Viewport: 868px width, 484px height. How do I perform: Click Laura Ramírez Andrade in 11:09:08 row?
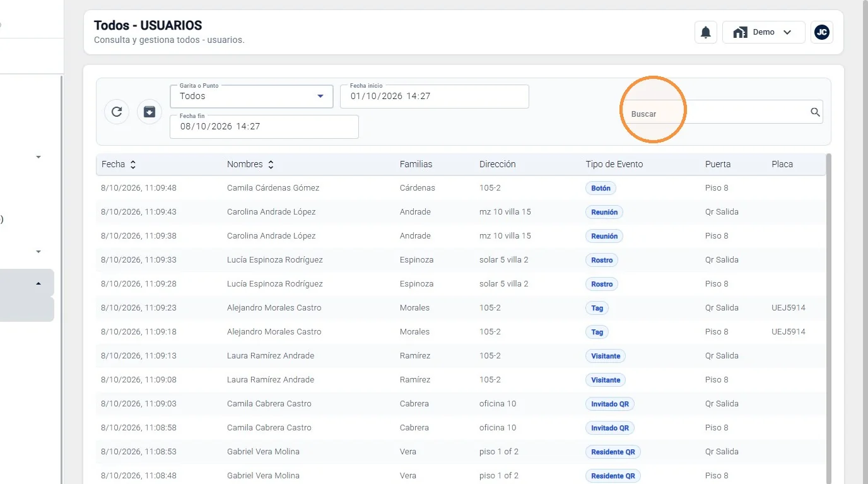click(x=271, y=380)
